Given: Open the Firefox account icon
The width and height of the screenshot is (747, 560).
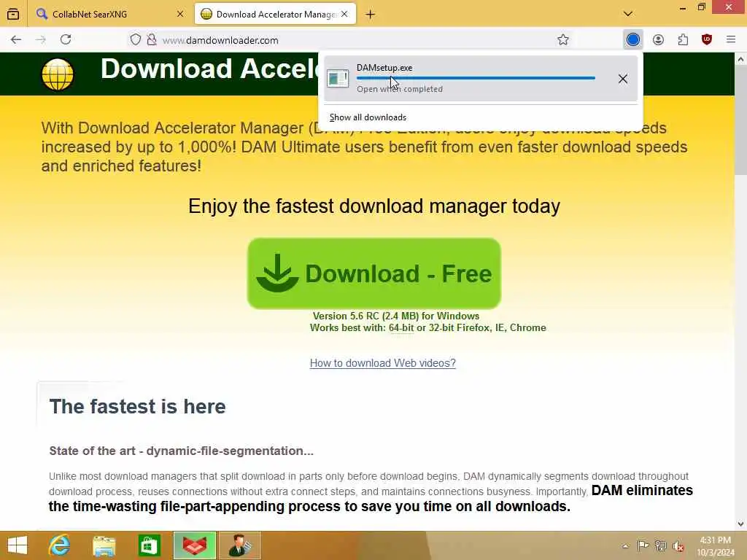Looking at the screenshot, I should tap(659, 40).
